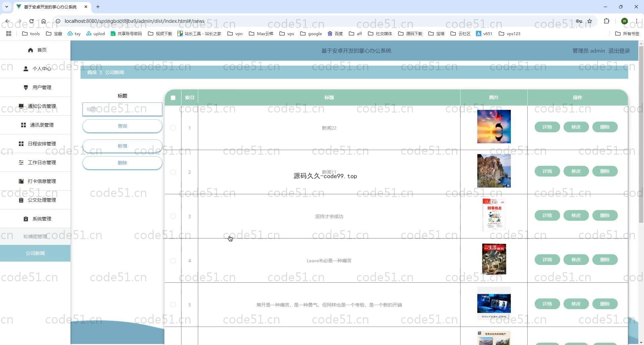Open 通讯录管理 in the sidebar

[x=35, y=125]
